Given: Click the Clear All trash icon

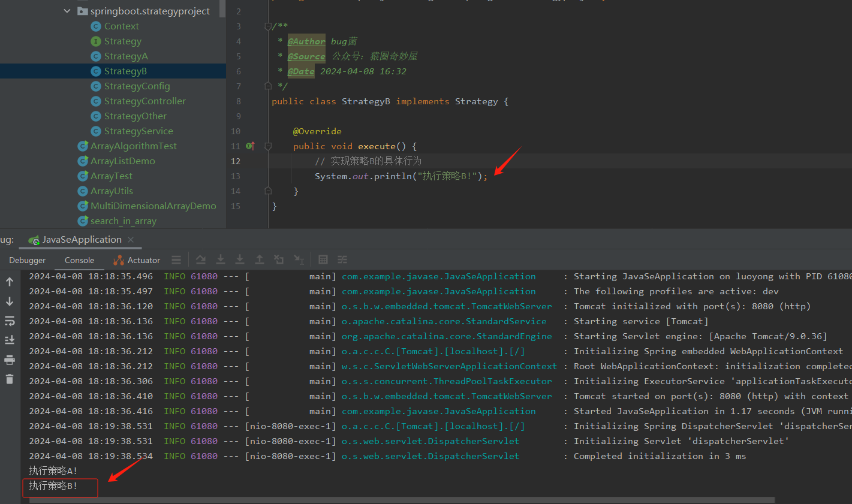Looking at the screenshot, I should click(x=10, y=379).
